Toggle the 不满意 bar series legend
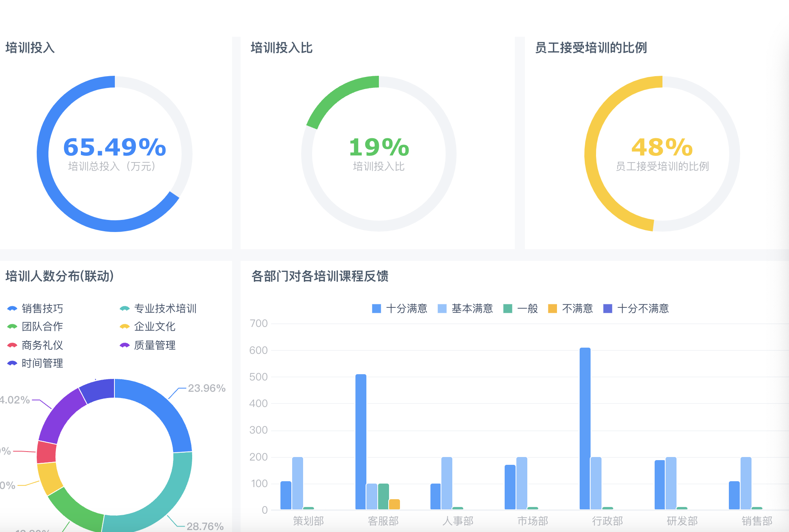 tap(570, 309)
